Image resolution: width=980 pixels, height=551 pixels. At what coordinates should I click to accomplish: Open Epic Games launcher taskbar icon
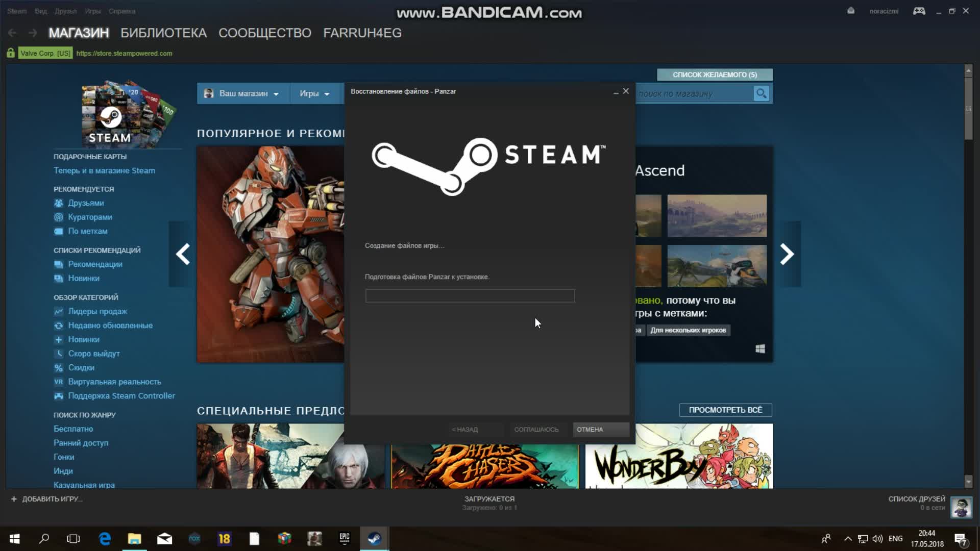click(345, 539)
